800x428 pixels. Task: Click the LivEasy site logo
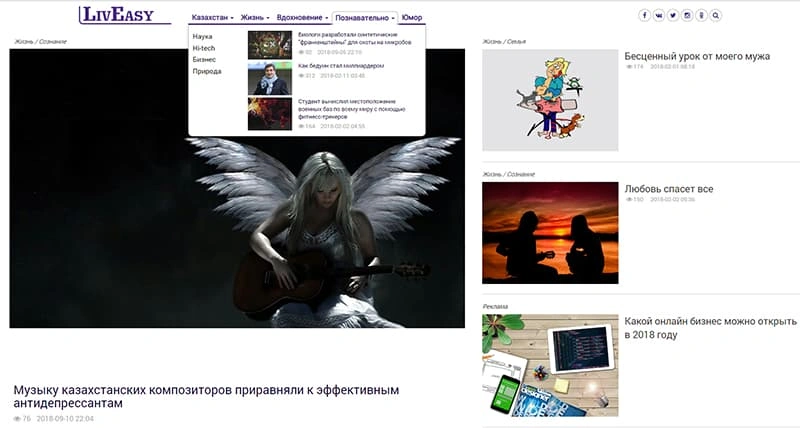(124, 15)
